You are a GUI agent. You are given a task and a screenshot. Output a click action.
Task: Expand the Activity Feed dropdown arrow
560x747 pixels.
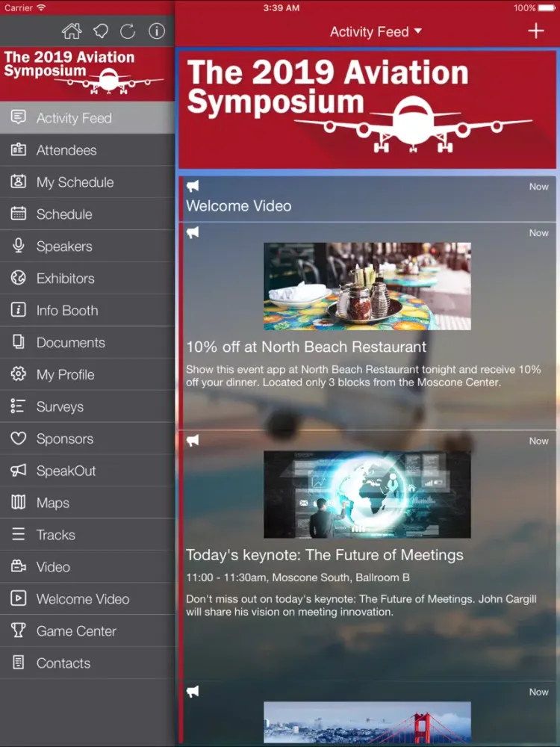(417, 31)
